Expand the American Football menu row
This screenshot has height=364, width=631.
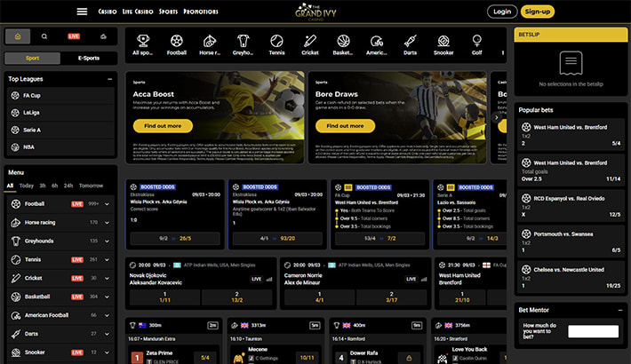pos(107,315)
